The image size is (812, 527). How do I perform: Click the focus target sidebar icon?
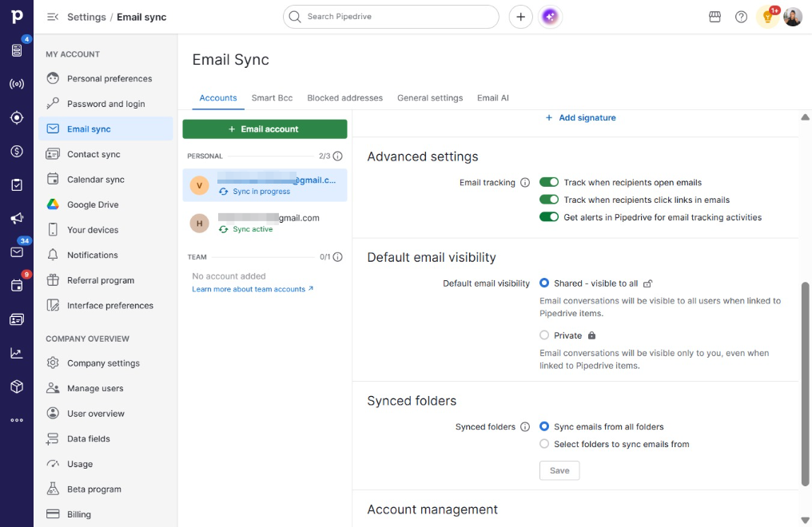click(17, 117)
